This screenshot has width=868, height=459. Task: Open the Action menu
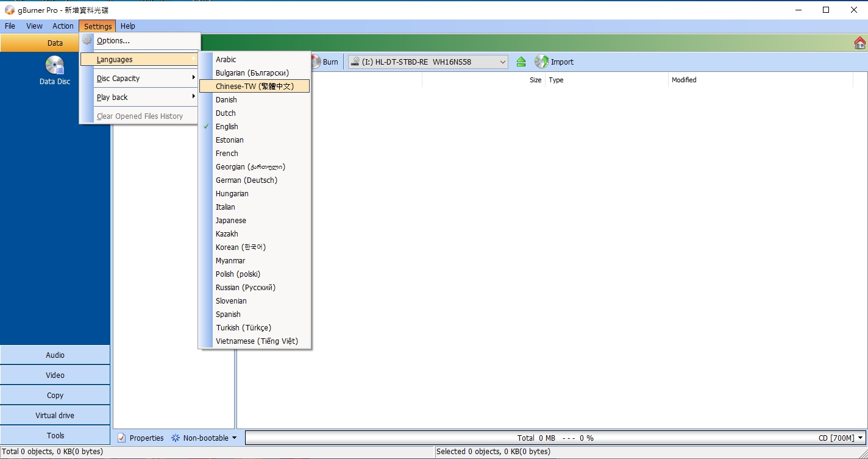tap(63, 26)
